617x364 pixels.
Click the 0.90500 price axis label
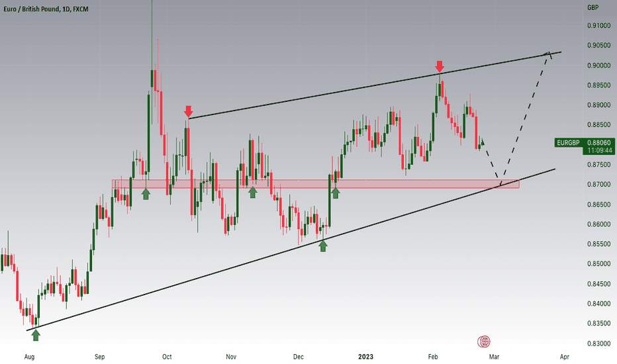click(x=599, y=45)
